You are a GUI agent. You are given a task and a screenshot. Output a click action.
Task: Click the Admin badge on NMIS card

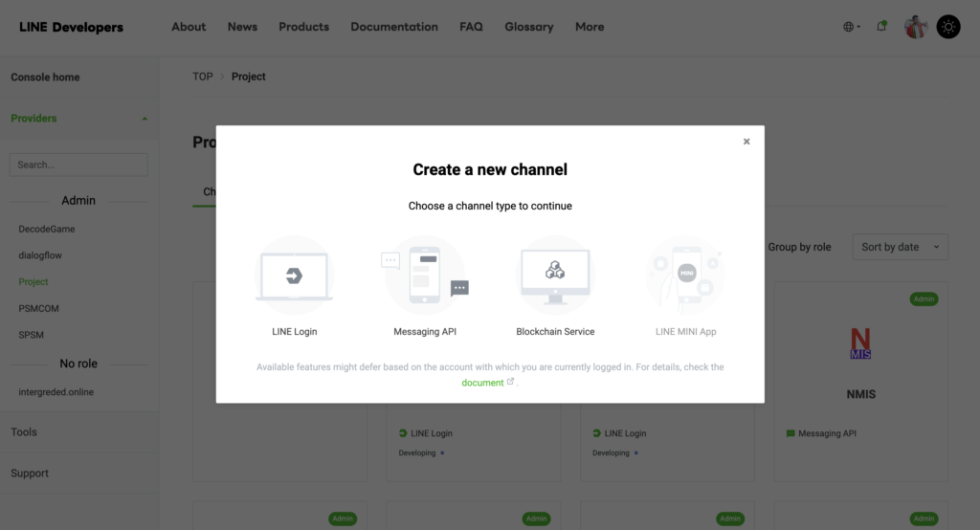[924, 298]
